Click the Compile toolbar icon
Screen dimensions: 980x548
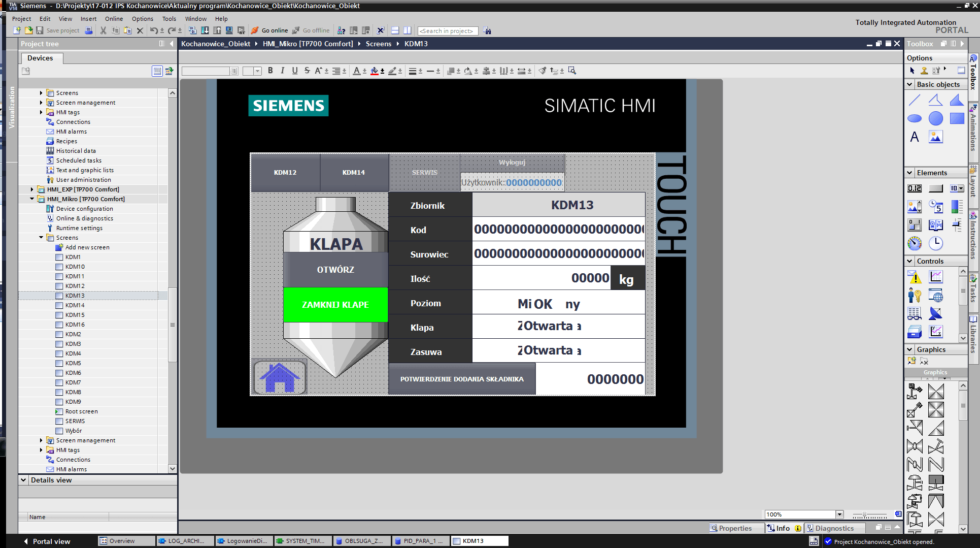pos(192,30)
